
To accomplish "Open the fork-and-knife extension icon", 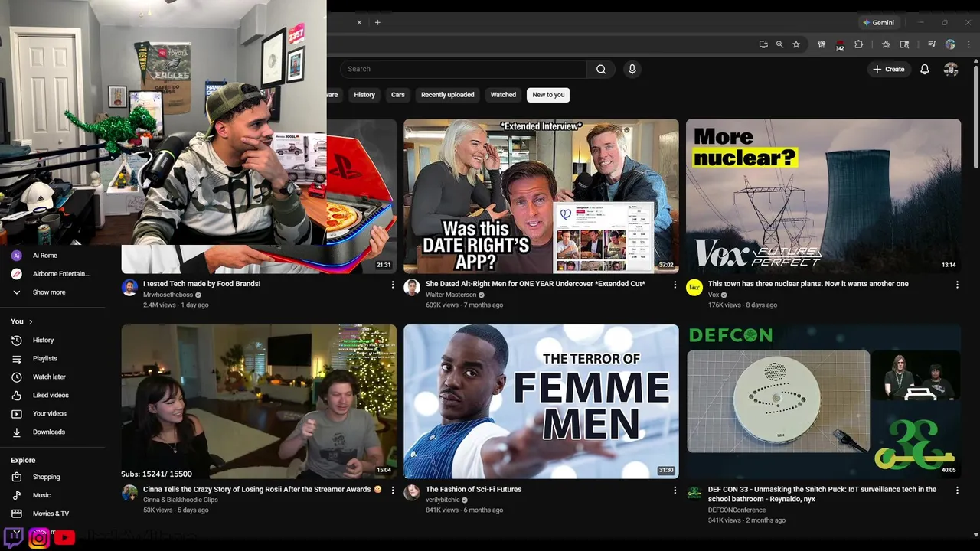I will [822, 44].
